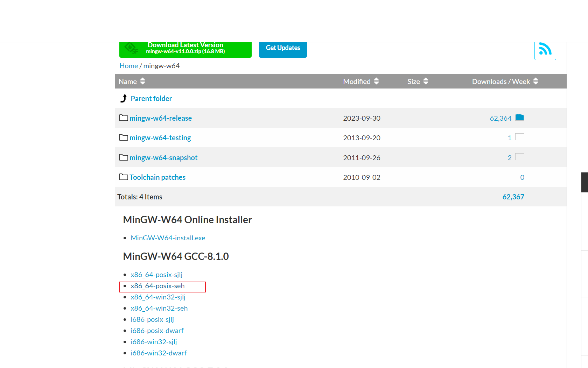Click SourceForge logo in download button
Viewport: 588px width, 368px height.
click(x=131, y=48)
